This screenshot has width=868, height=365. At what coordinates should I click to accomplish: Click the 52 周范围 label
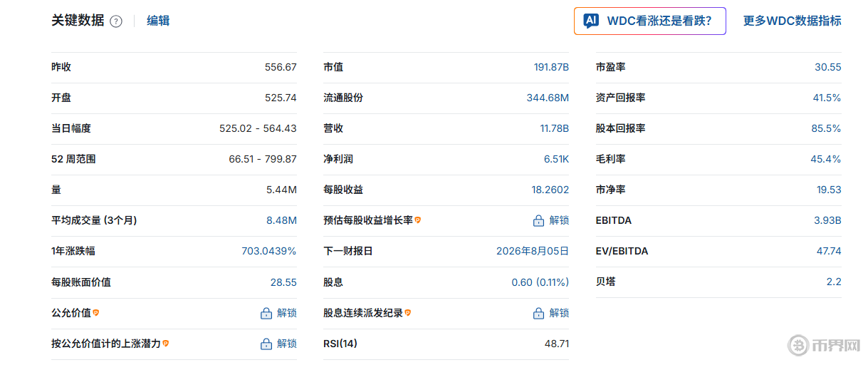(x=73, y=159)
